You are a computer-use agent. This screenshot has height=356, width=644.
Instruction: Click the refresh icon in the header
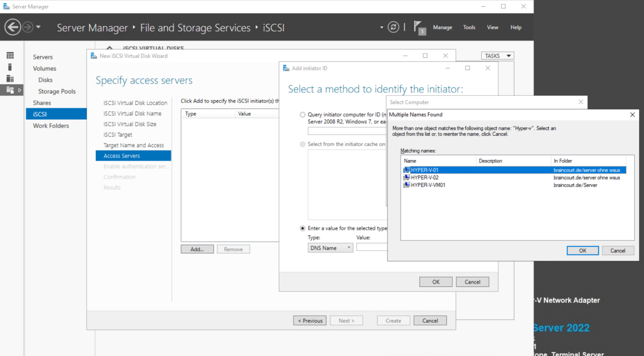pyautogui.click(x=393, y=27)
